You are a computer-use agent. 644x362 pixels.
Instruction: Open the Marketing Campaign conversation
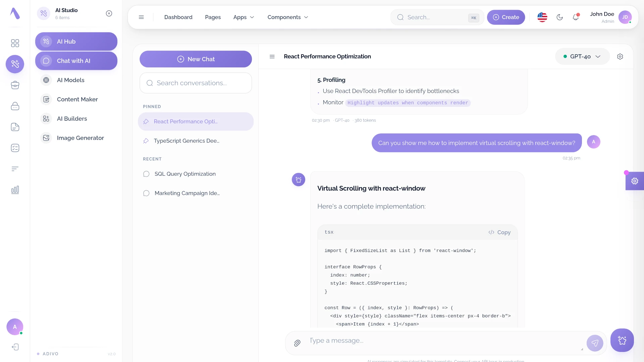pos(196,193)
